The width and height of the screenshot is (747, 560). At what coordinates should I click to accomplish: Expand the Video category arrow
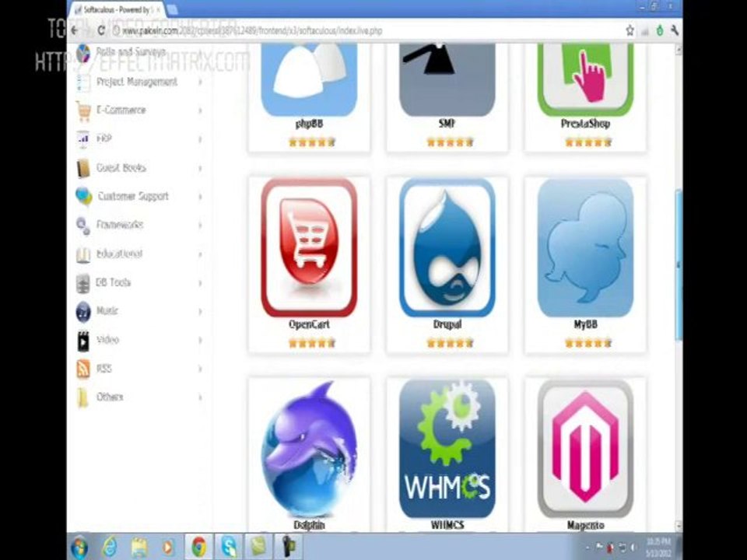200,340
